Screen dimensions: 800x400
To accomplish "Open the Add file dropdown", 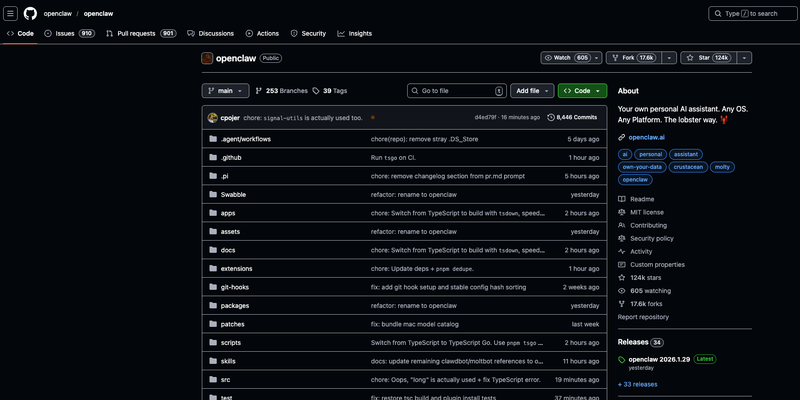I will tap(532, 91).
